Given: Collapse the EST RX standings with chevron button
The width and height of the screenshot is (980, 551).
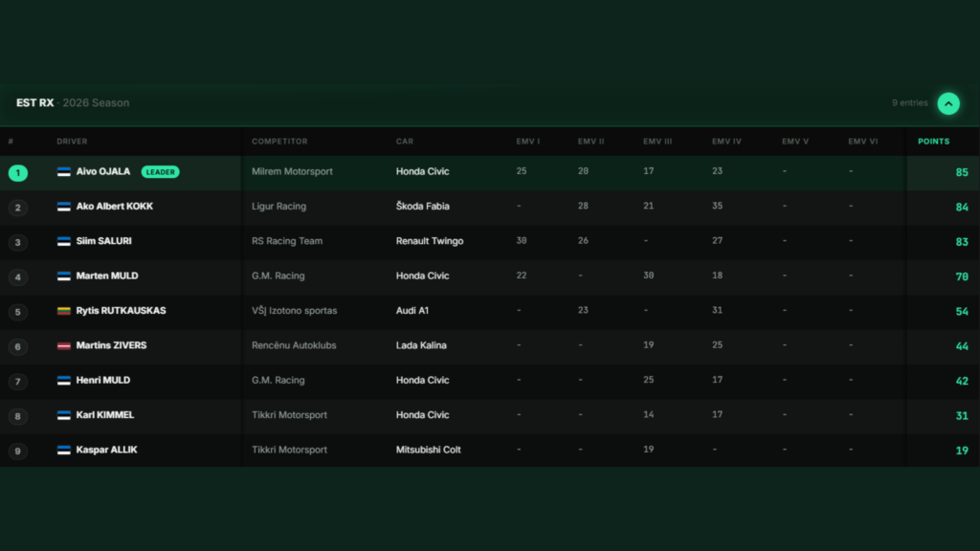Looking at the screenshot, I should tap(948, 103).
